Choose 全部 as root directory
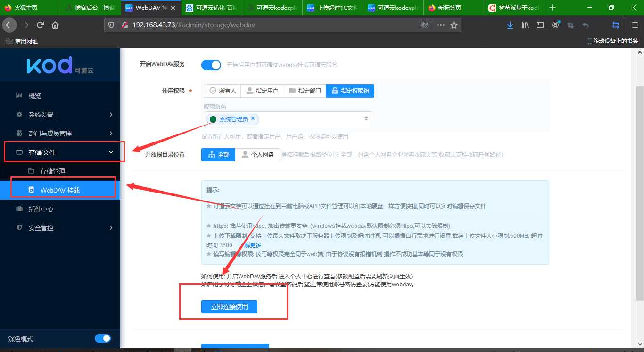This screenshot has width=644, height=352. point(218,154)
